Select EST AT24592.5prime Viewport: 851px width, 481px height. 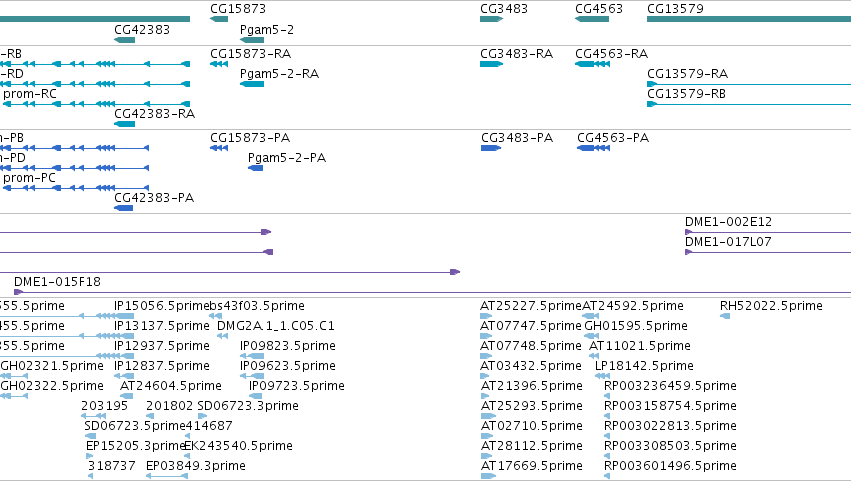(x=633, y=306)
